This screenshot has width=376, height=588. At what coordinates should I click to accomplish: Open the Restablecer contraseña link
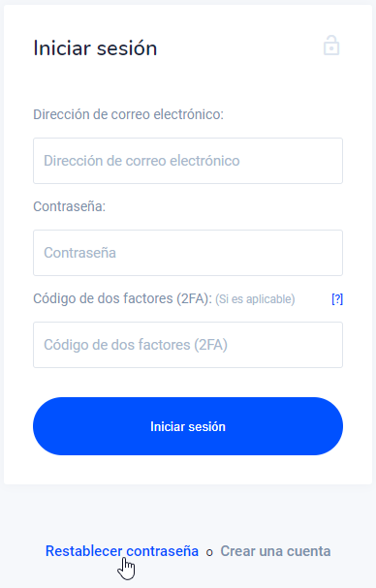coord(122,551)
